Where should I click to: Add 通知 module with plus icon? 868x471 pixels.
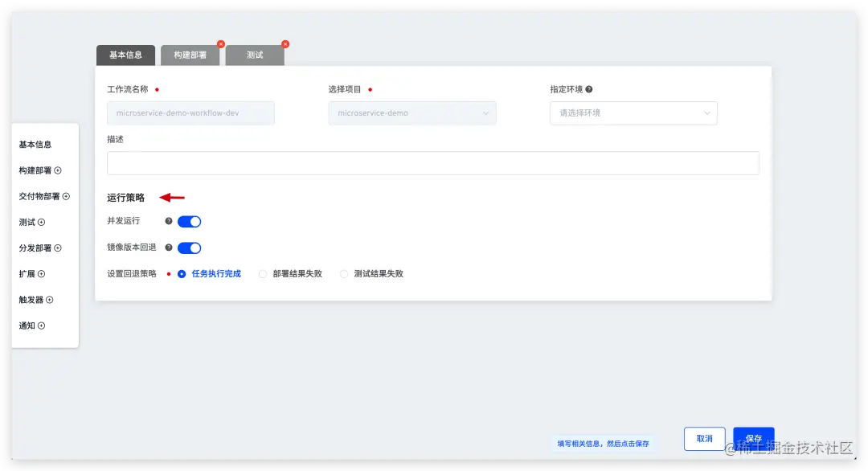(x=41, y=326)
